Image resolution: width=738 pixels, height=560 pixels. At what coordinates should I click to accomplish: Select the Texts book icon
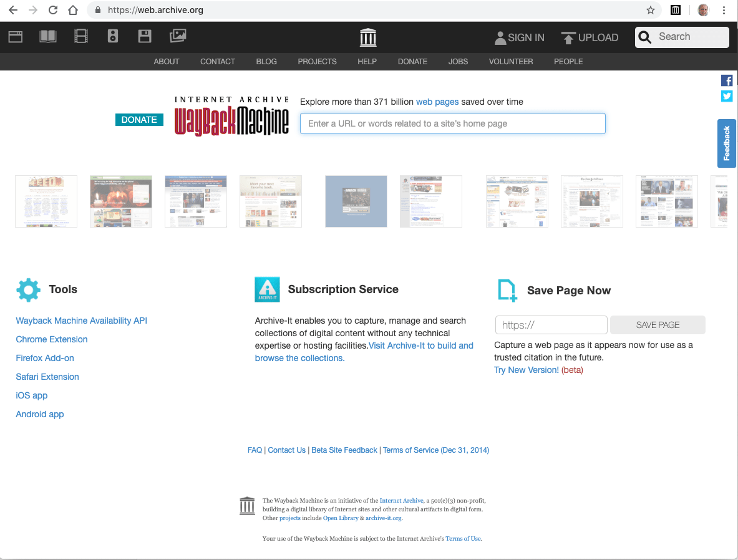tap(47, 36)
